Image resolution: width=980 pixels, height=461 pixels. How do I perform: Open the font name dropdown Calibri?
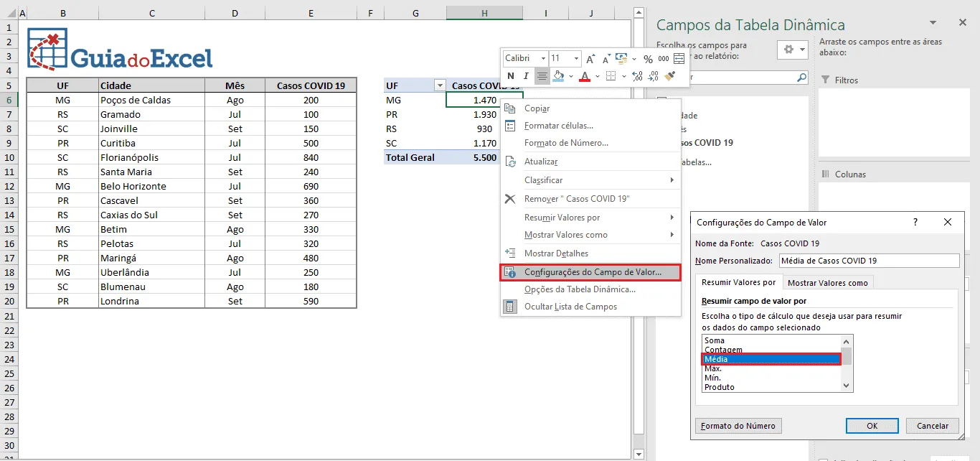pos(544,59)
